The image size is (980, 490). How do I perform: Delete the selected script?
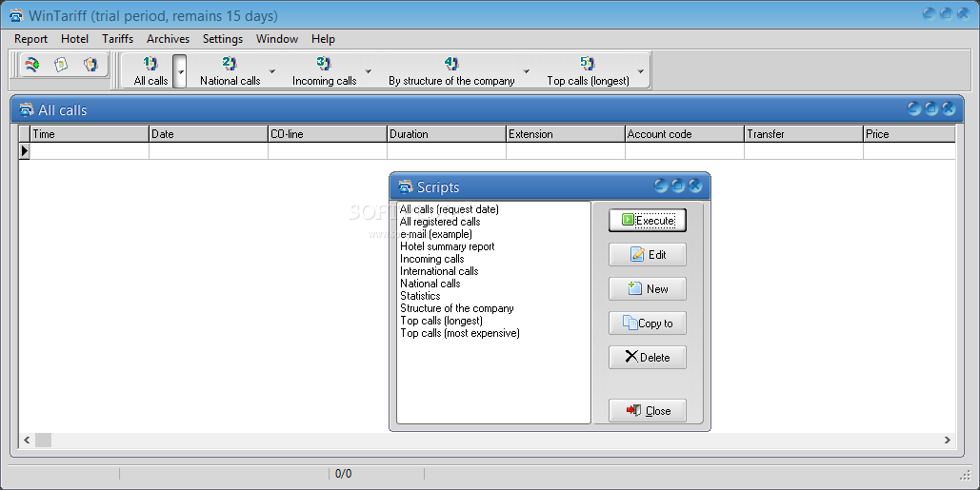click(648, 358)
